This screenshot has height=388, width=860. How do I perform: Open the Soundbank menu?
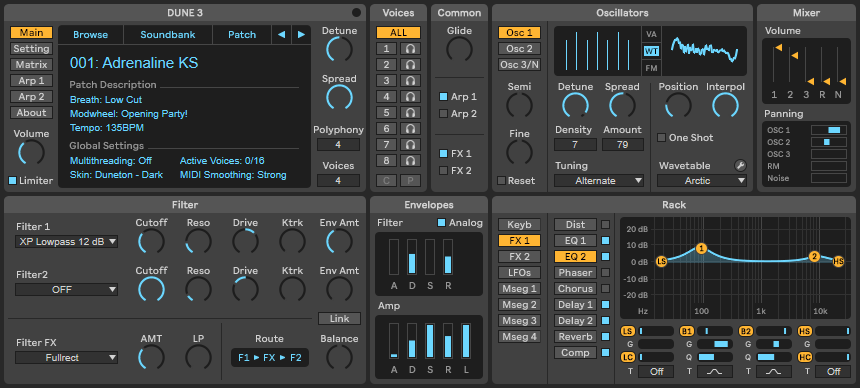[x=168, y=35]
